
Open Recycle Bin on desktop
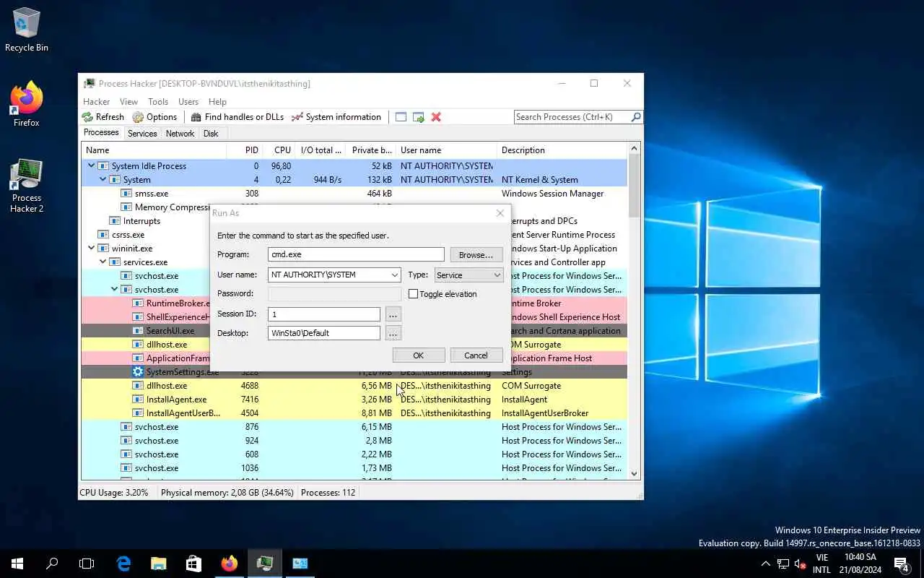27,30
